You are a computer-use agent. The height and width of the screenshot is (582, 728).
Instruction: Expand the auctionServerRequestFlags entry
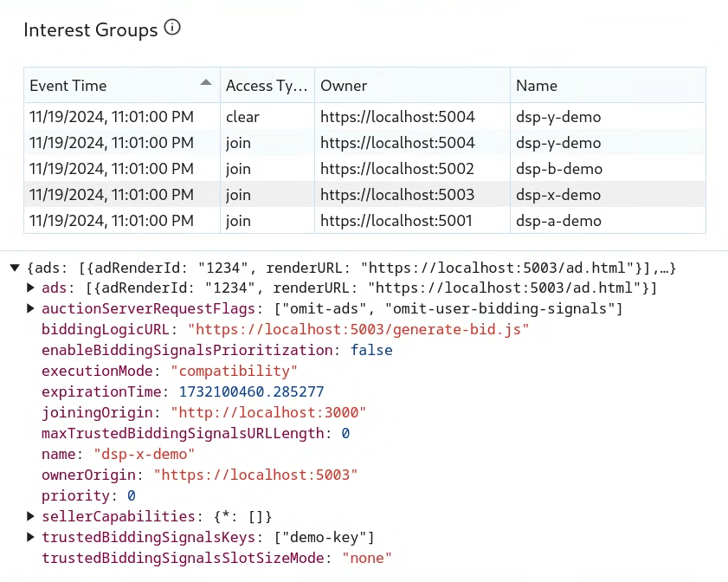[31, 308]
